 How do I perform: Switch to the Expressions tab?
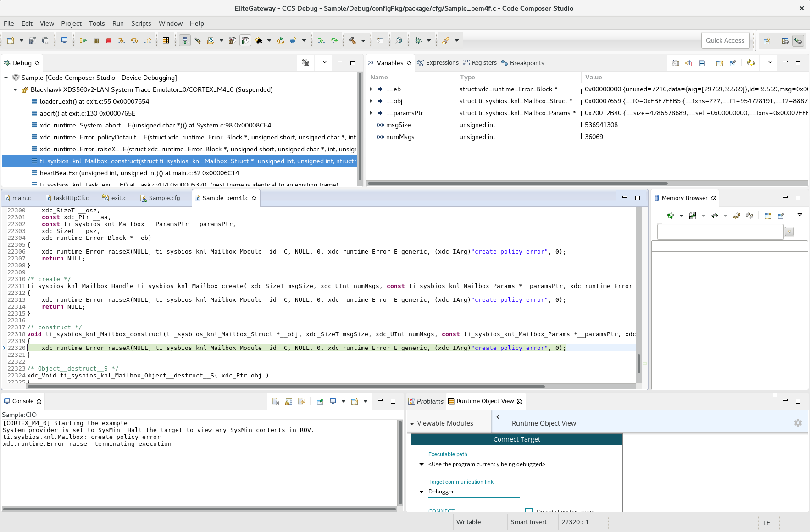[x=438, y=63]
